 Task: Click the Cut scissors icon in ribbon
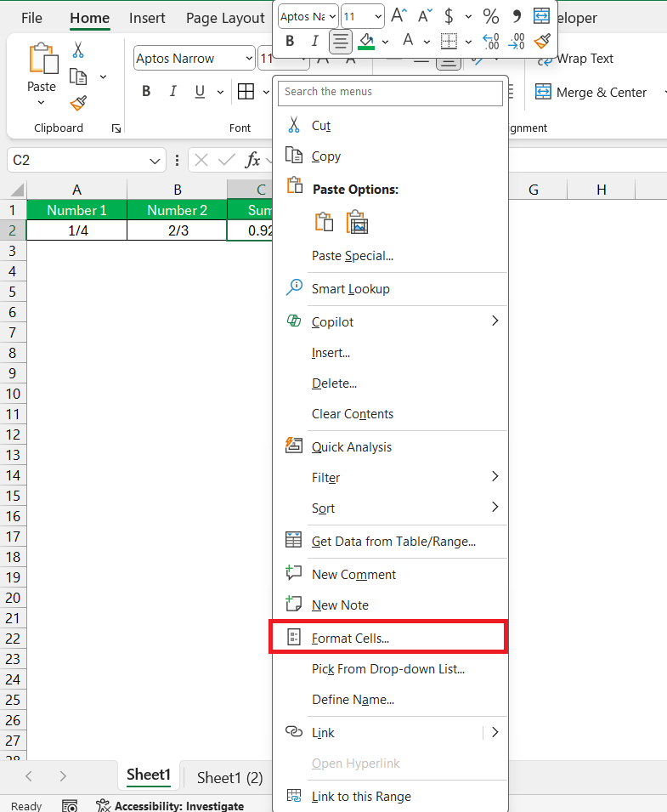(77, 49)
